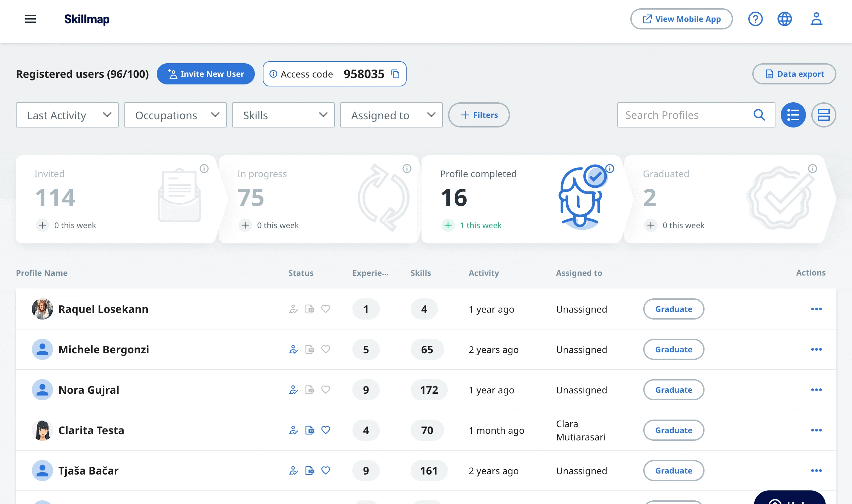Click Invite New User button
Screen dimensions: 852x504
[205, 74]
